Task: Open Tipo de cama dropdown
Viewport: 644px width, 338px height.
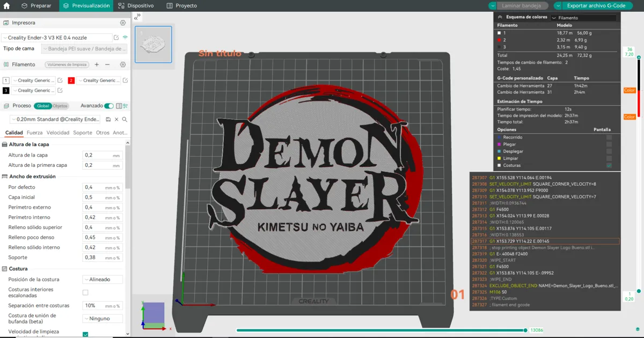Action: 84,49
